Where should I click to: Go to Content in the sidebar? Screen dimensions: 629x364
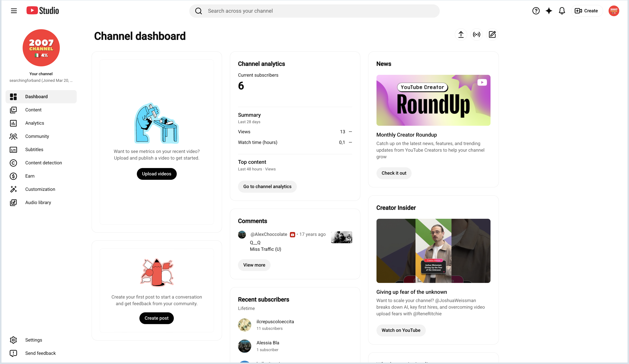(41, 110)
